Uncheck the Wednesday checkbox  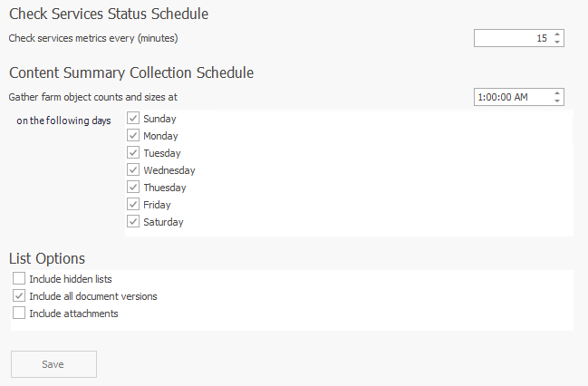(133, 170)
